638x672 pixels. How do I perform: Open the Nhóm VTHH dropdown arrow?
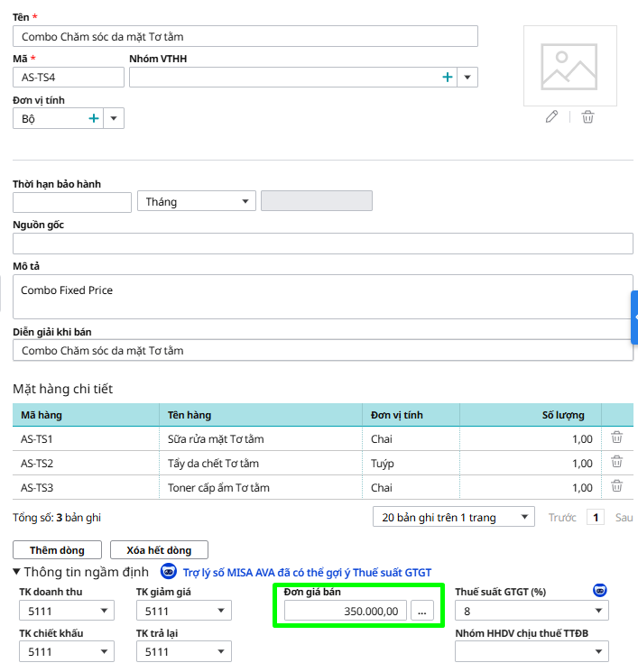(467, 78)
